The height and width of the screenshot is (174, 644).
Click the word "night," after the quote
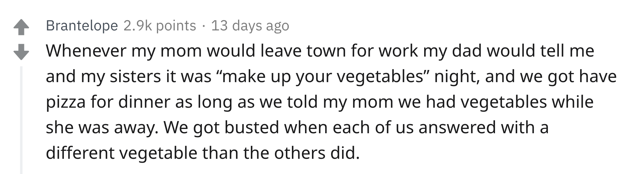(457, 76)
